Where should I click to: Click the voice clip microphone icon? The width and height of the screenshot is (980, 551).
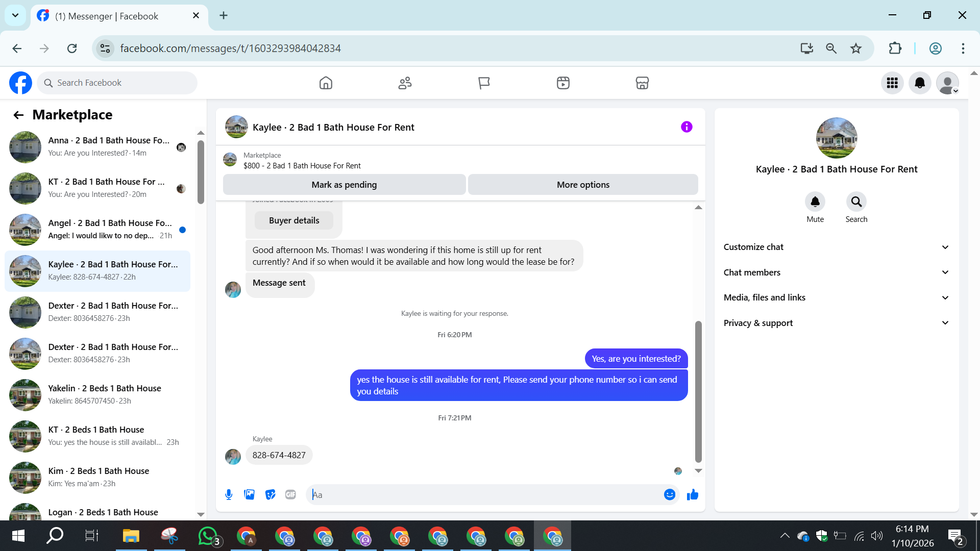coord(229,494)
